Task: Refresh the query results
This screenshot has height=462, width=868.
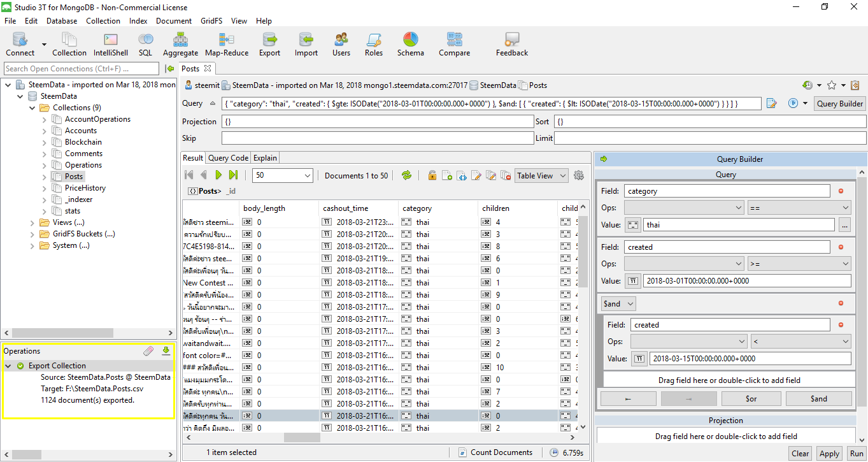Action: (406, 175)
